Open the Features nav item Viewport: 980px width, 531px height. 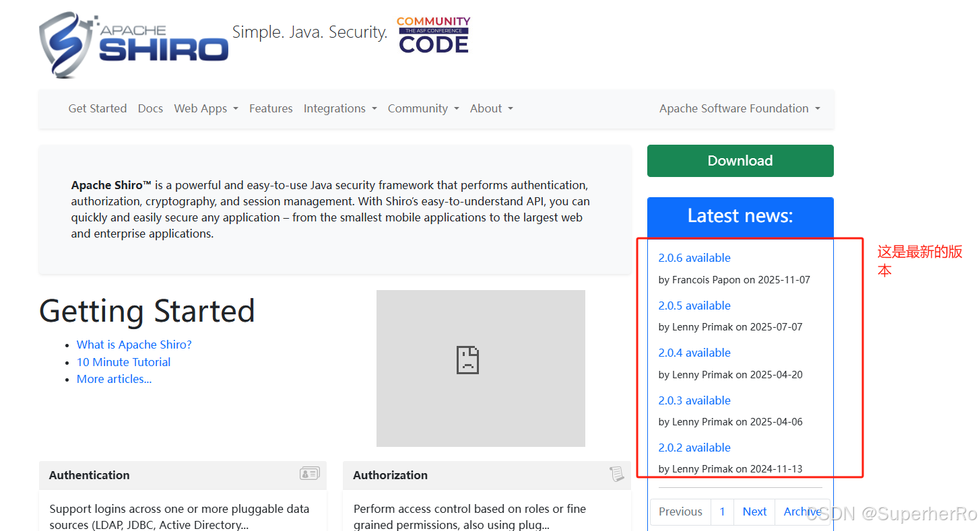271,108
